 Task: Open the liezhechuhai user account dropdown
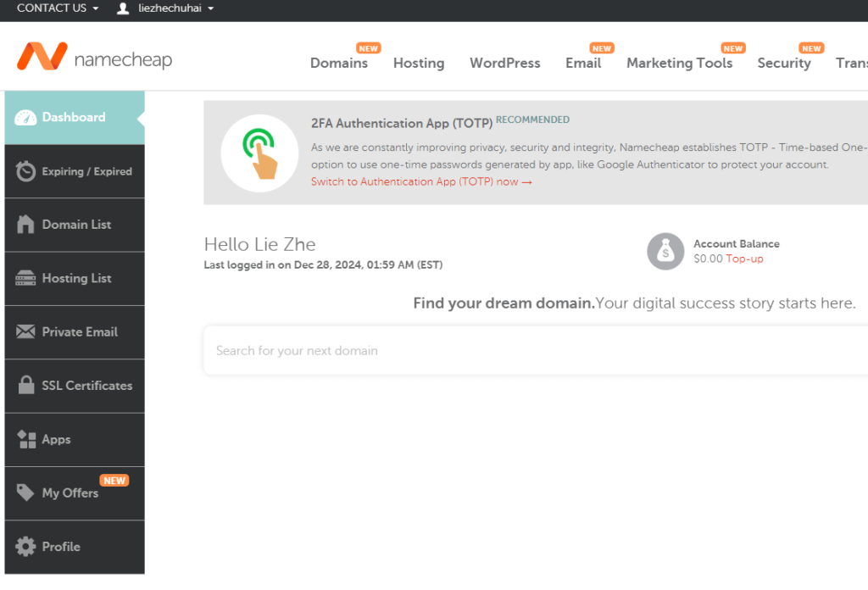[x=165, y=8]
